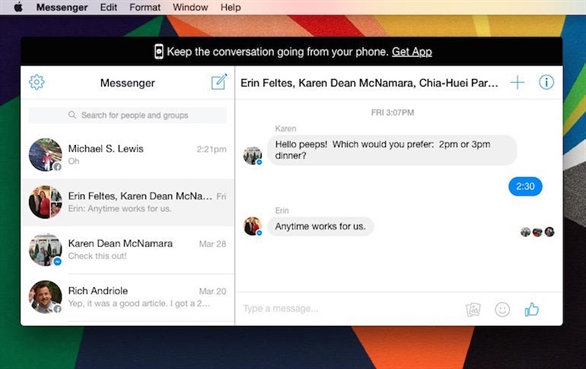This screenshot has height=369, width=586.
Task: Compose a new message with pencil icon
Action: click(219, 82)
